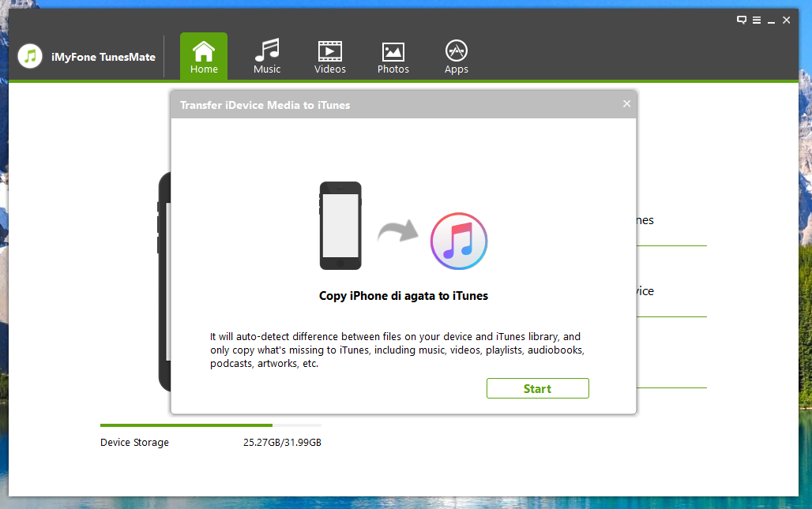
Task: Click the iTunes logo in dialog
Action: click(459, 241)
